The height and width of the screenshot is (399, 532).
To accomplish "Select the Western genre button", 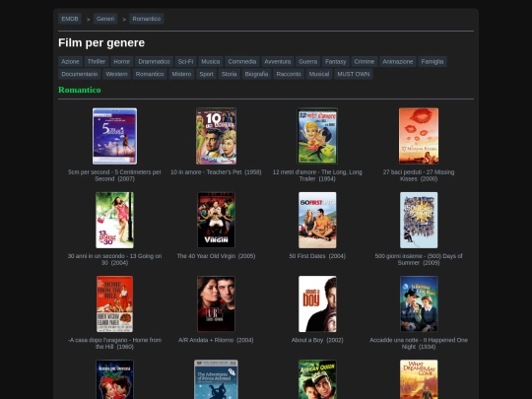I will point(116,74).
